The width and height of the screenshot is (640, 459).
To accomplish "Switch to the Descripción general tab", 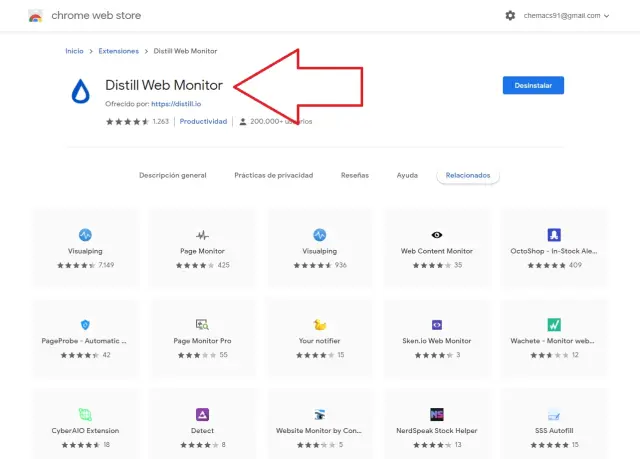I will 172,175.
